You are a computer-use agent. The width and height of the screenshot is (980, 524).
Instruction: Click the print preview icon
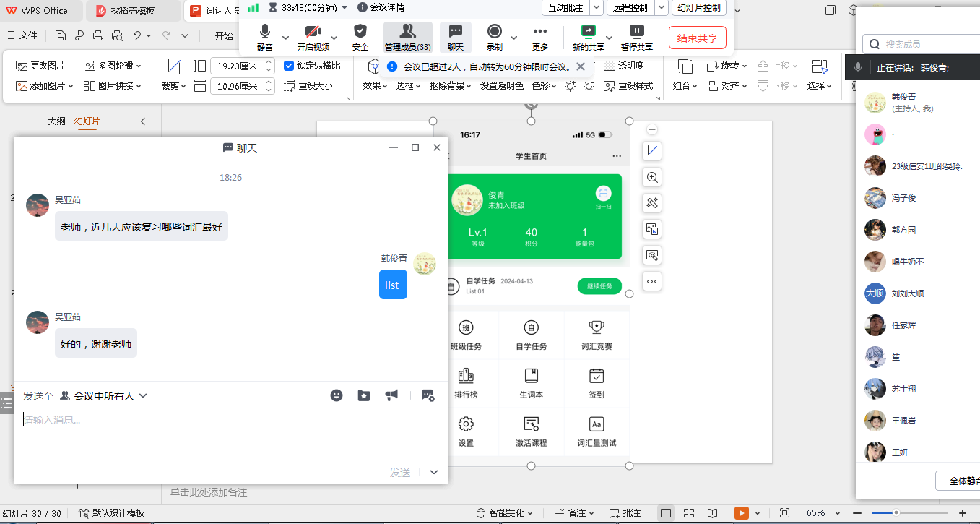point(117,35)
